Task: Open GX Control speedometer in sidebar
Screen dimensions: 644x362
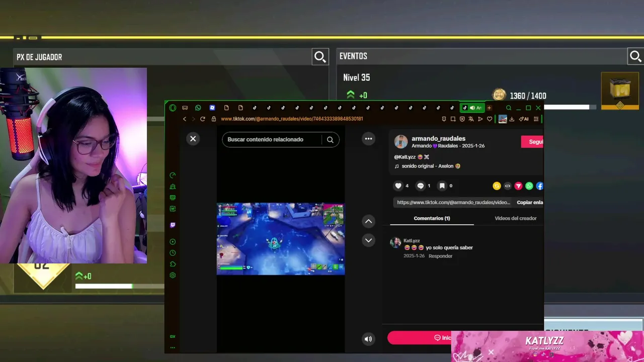Action: click(173, 175)
